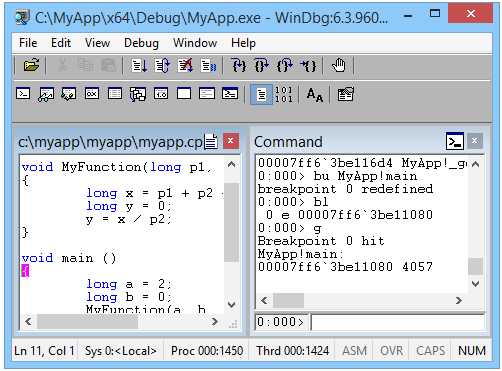Open the Help menu
This screenshot has width=502, height=371.
pos(243,43)
